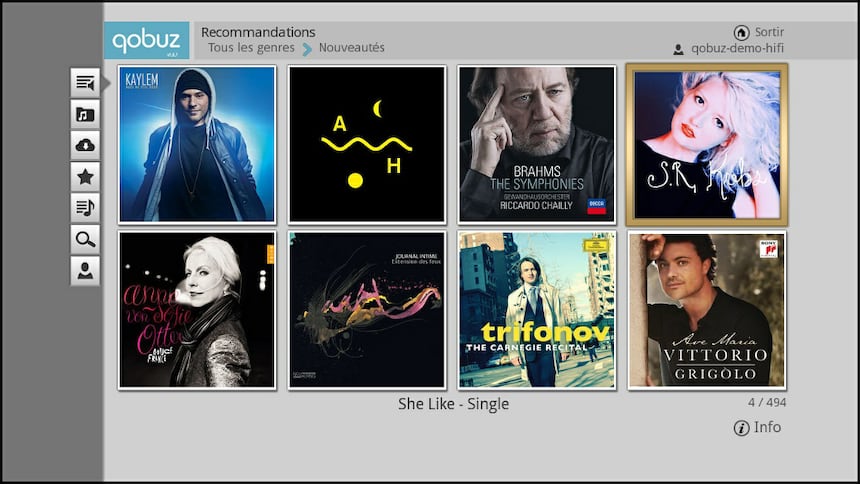
Task: Open the Kaylem album cover
Action: click(x=197, y=145)
